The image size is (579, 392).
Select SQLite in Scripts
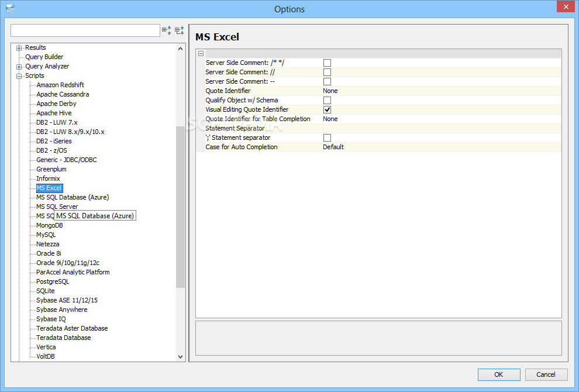coord(46,291)
